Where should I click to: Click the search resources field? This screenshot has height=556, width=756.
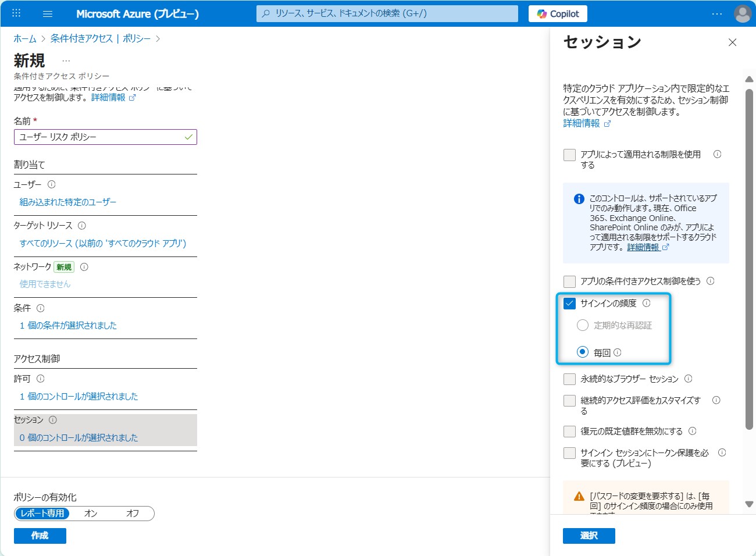pos(387,13)
